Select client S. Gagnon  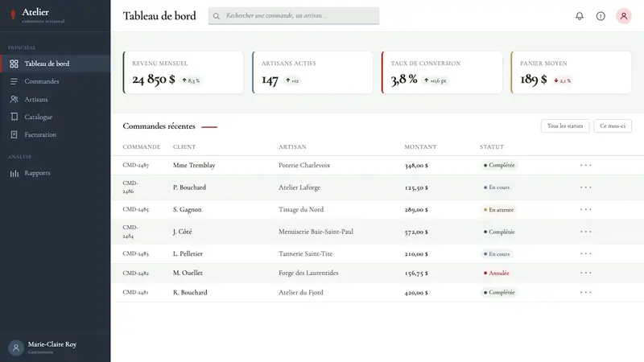188,209
